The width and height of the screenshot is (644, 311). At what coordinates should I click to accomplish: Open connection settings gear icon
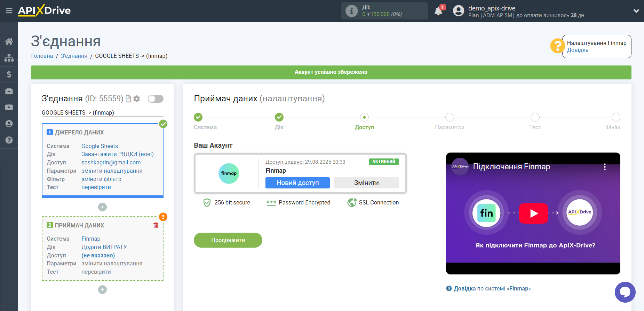(137, 99)
